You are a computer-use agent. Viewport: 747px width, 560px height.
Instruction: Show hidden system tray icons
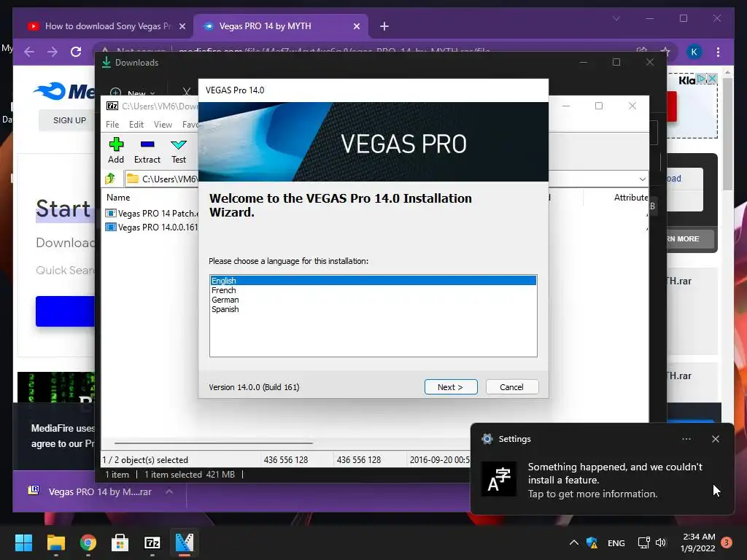pos(574,542)
